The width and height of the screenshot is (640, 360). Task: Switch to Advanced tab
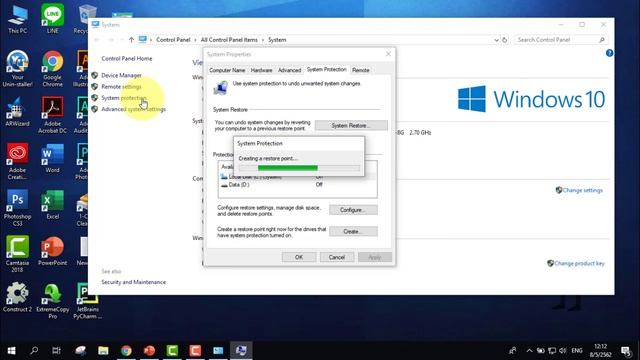click(x=289, y=70)
